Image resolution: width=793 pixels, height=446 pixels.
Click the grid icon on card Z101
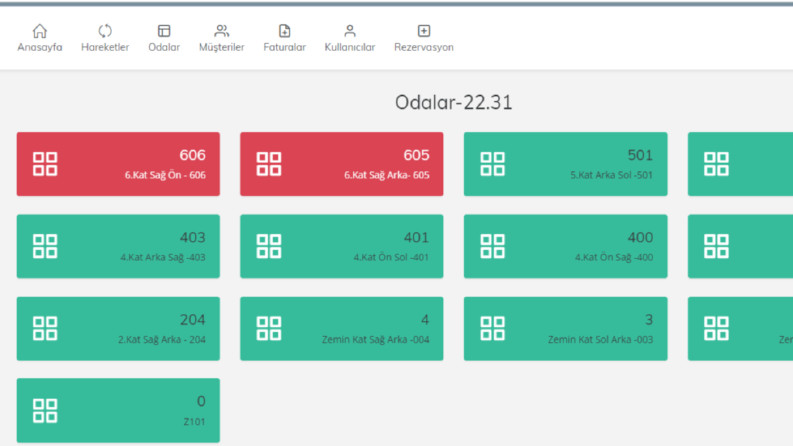[45, 411]
